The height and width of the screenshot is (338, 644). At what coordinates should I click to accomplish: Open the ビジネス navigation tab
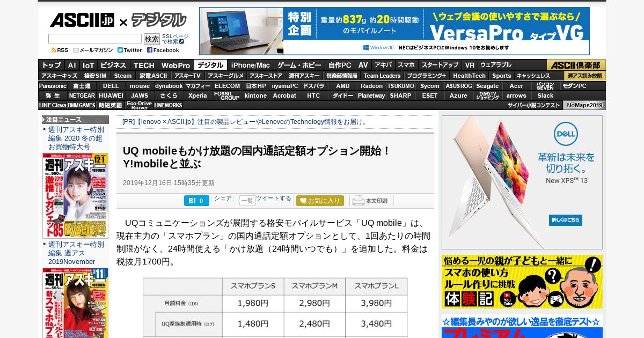(x=113, y=65)
